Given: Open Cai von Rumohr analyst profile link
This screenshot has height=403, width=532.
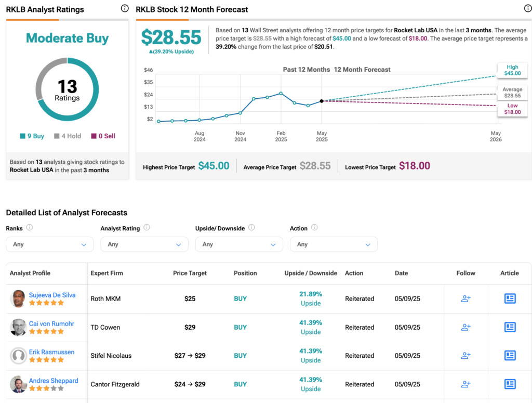Looking at the screenshot, I should coord(51,323).
